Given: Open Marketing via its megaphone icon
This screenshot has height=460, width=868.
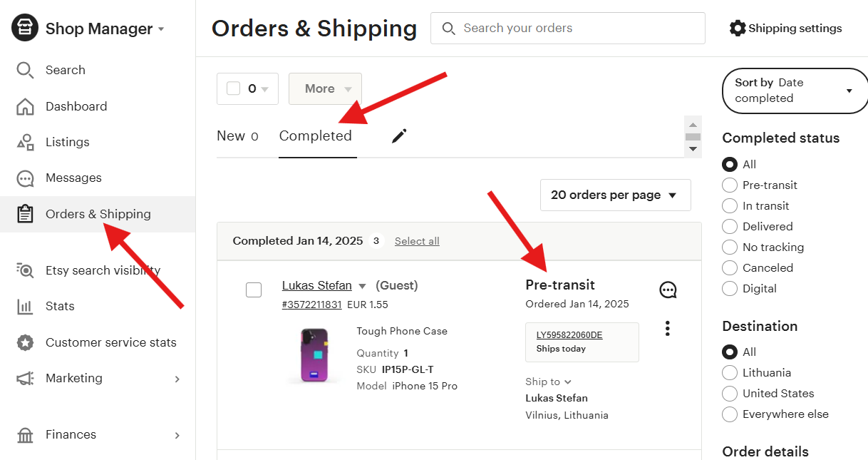Looking at the screenshot, I should (x=24, y=379).
